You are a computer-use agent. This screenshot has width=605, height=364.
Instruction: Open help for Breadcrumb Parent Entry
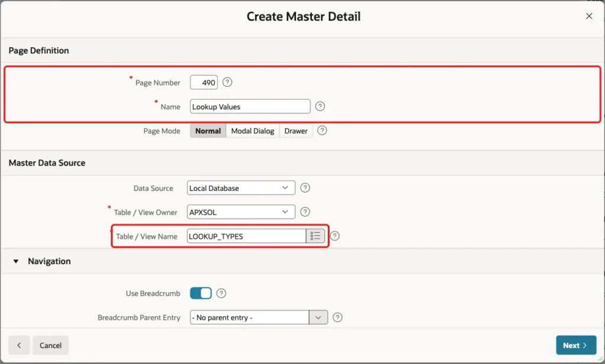click(x=337, y=317)
